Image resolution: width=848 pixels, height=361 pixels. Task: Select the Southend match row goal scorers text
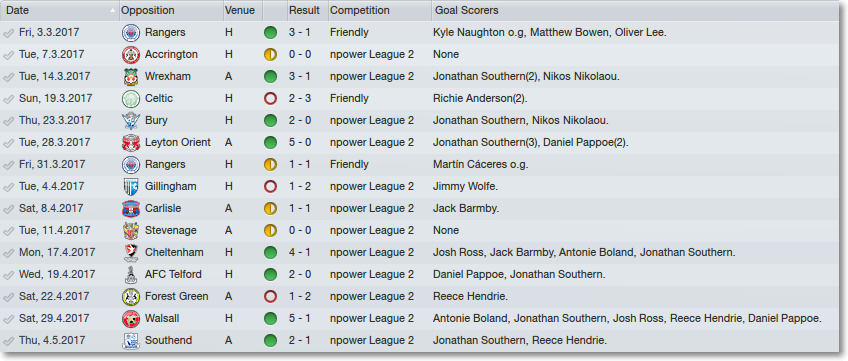(x=520, y=340)
